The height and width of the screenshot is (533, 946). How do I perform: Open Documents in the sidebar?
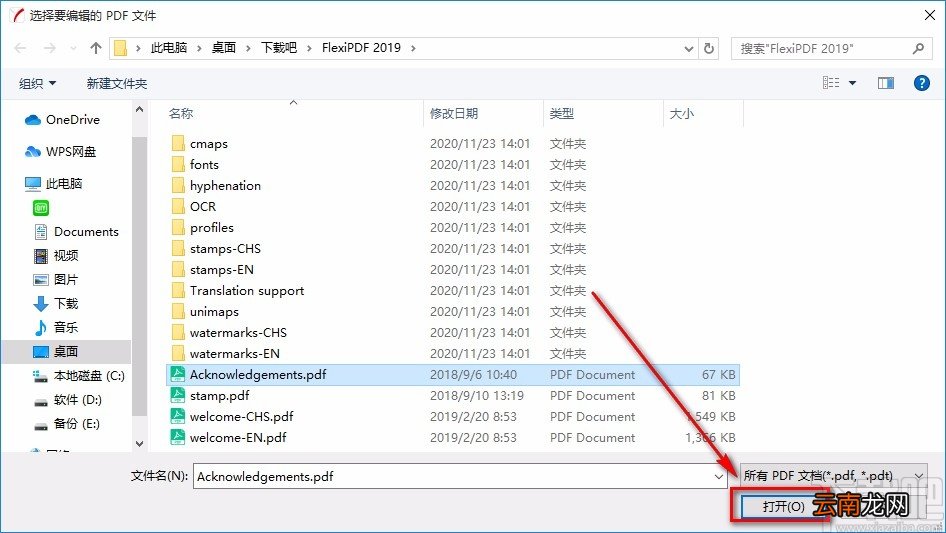coord(77,232)
